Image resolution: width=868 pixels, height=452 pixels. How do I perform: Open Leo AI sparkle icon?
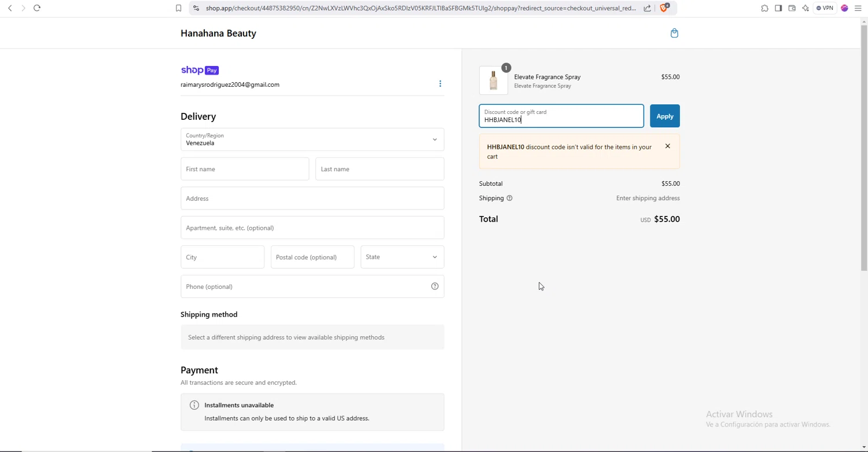coord(806,8)
